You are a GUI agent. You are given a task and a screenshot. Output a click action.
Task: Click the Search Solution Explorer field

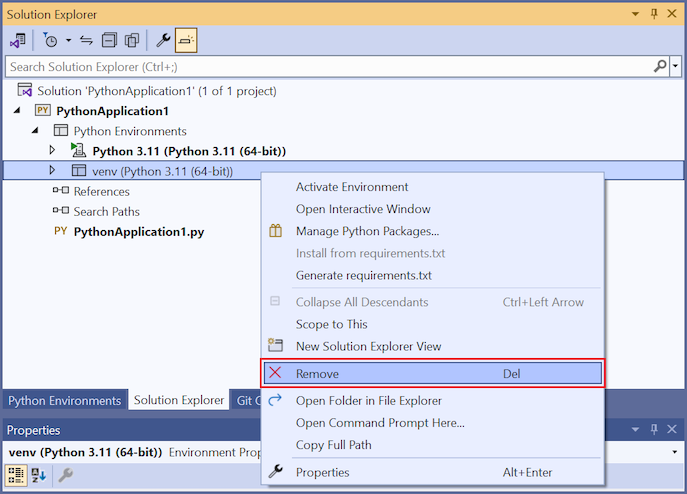coord(328,66)
